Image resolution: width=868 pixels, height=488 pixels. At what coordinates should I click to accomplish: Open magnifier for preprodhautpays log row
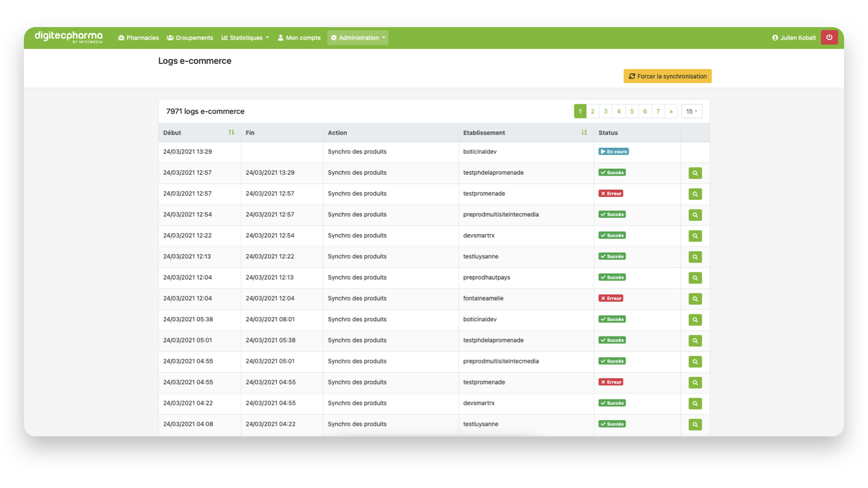(695, 278)
